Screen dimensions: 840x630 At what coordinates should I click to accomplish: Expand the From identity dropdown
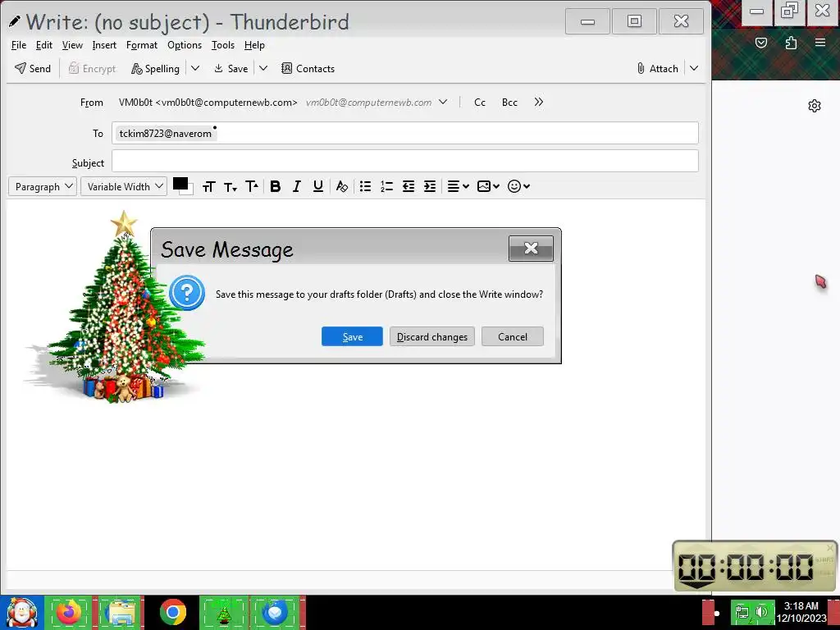(x=443, y=102)
